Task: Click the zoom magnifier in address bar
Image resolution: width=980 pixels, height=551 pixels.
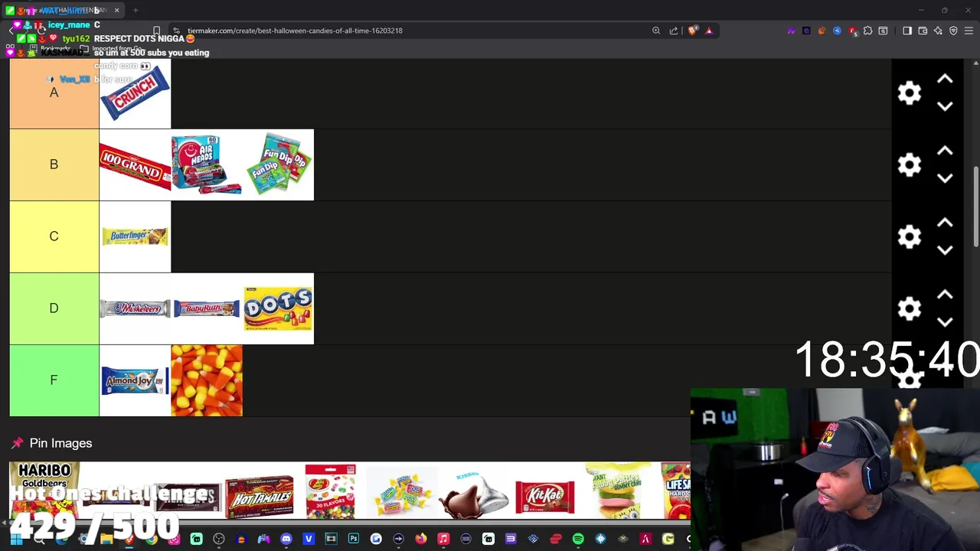Action: tap(656, 31)
